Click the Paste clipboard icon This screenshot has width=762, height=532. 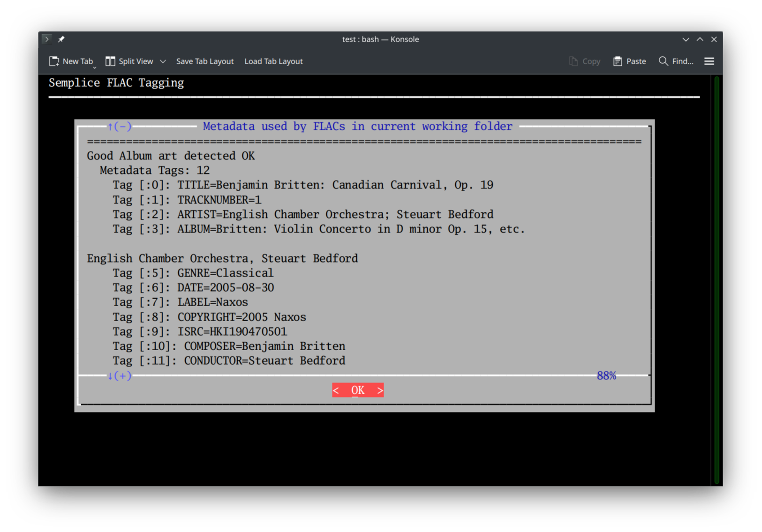click(x=618, y=61)
